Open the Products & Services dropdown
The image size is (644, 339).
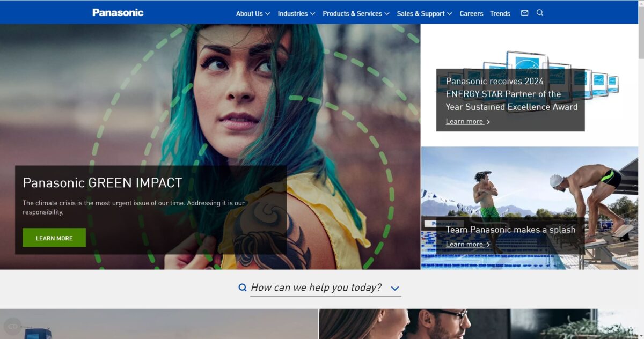[356, 13]
